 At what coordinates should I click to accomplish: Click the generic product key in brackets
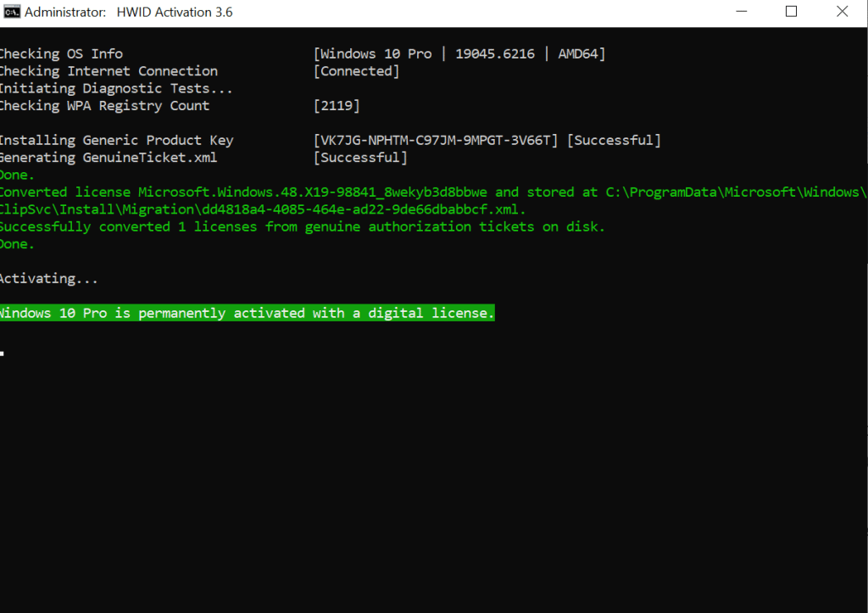[436, 140]
